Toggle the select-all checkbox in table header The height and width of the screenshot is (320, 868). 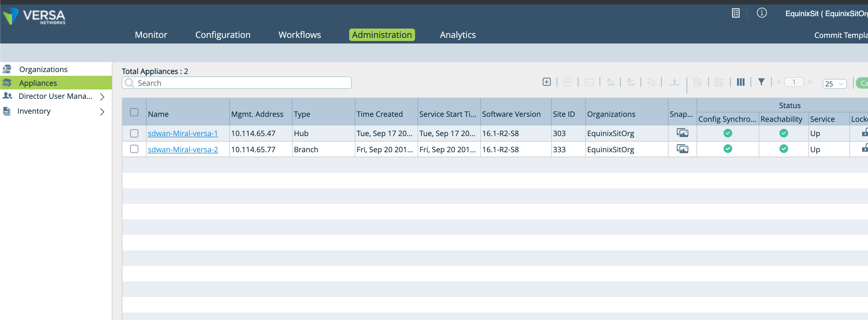tap(134, 112)
